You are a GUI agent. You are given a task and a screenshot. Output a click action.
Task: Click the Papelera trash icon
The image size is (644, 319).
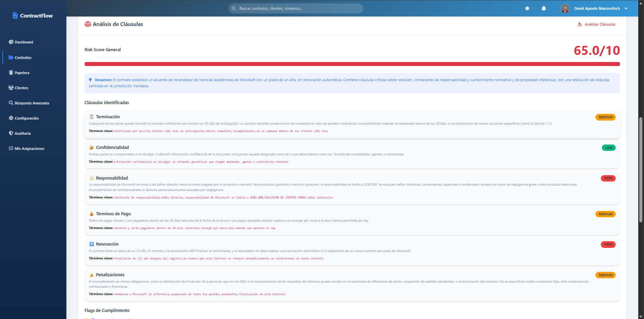click(11, 72)
